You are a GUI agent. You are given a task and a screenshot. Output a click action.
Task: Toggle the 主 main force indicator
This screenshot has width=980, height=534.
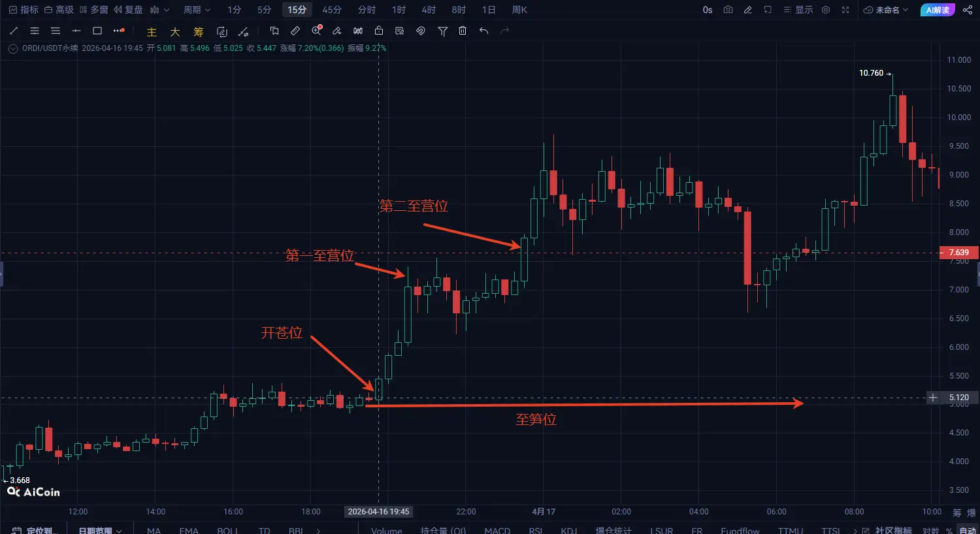[x=152, y=31]
